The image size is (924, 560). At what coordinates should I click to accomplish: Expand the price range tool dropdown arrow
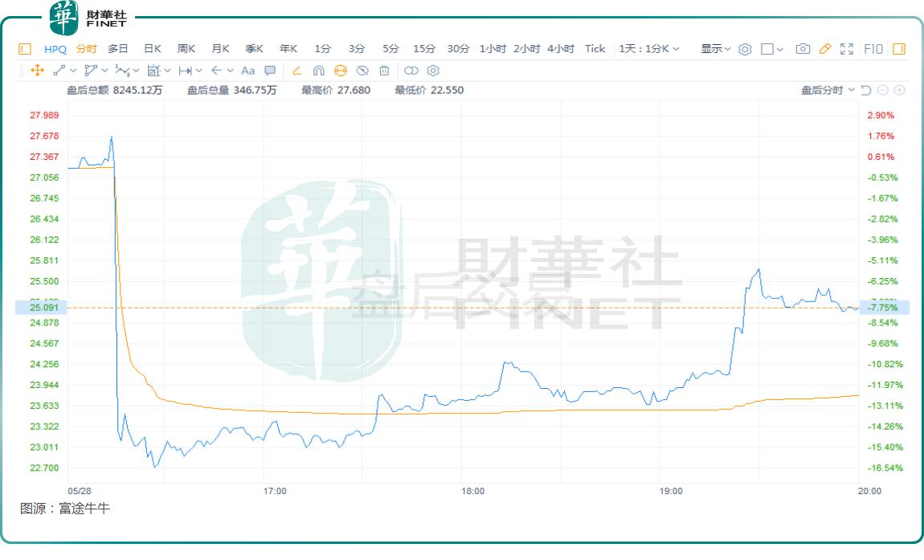(x=198, y=71)
